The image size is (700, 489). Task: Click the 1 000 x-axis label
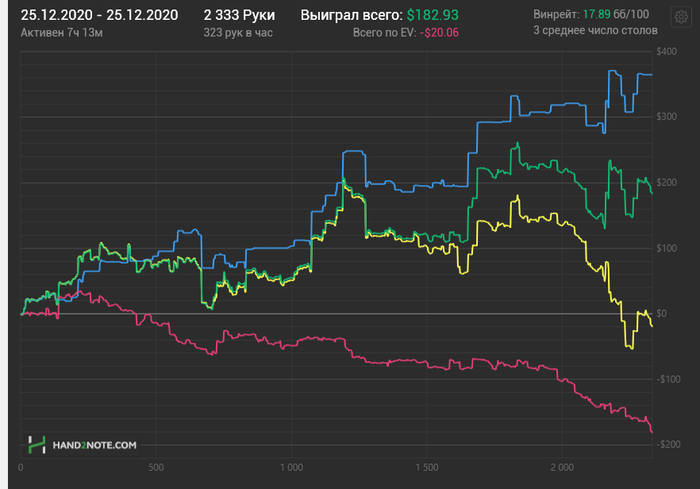pos(292,468)
